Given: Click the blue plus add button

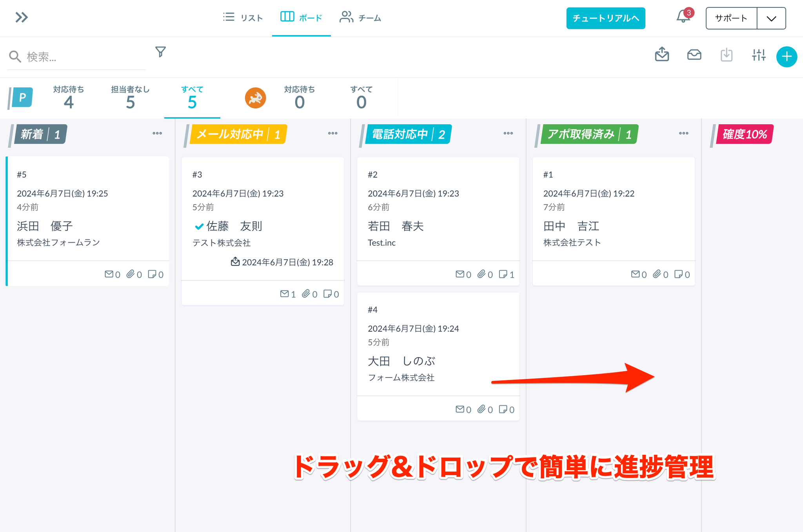Looking at the screenshot, I should [787, 57].
